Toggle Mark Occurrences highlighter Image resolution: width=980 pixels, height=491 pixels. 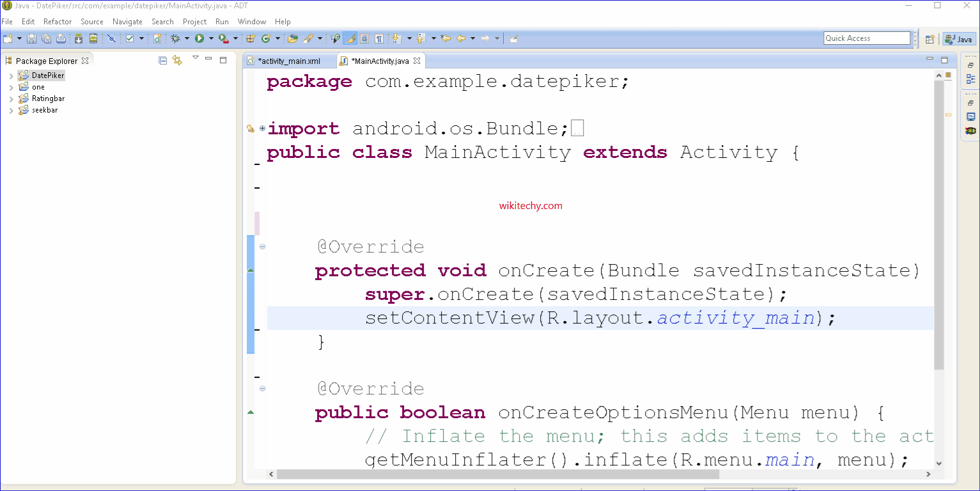[x=350, y=38]
